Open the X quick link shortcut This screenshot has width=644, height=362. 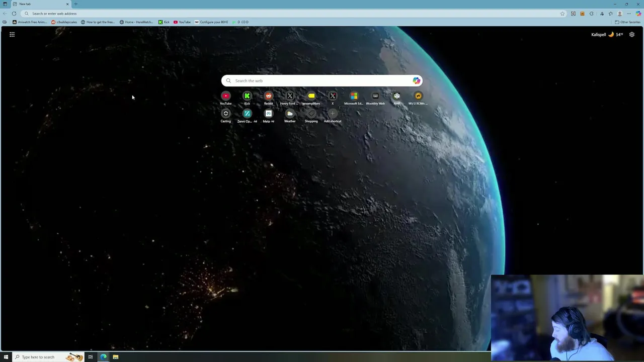[333, 98]
